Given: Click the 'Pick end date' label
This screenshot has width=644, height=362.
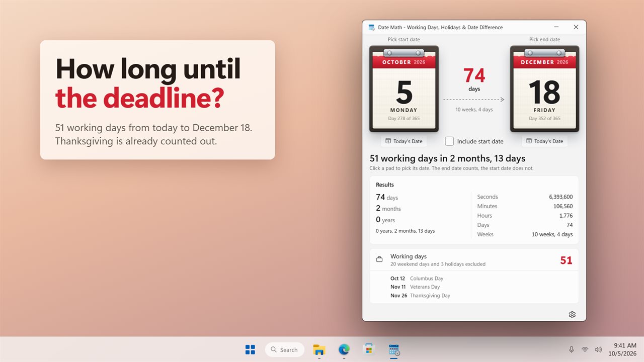Looking at the screenshot, I should tap(544, 40).
